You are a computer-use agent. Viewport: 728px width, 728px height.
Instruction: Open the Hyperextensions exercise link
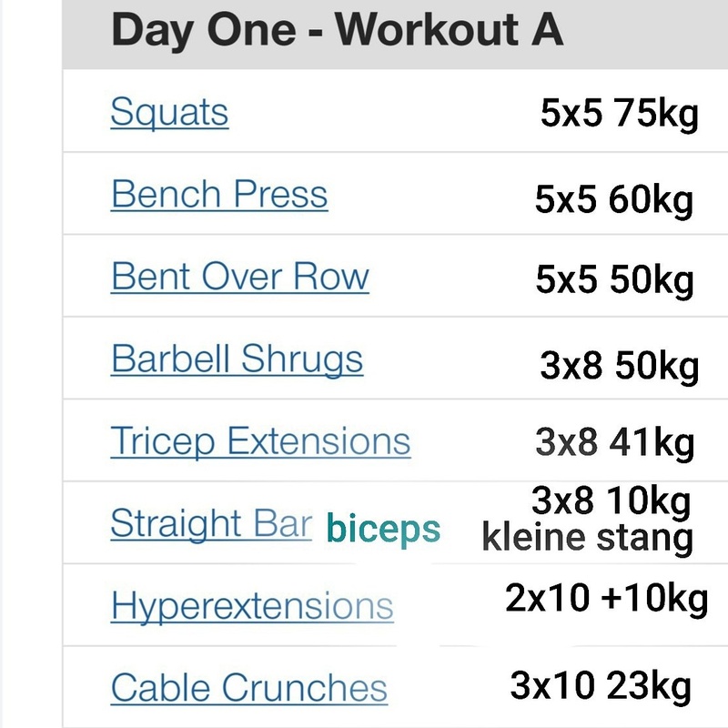[252, 605]
